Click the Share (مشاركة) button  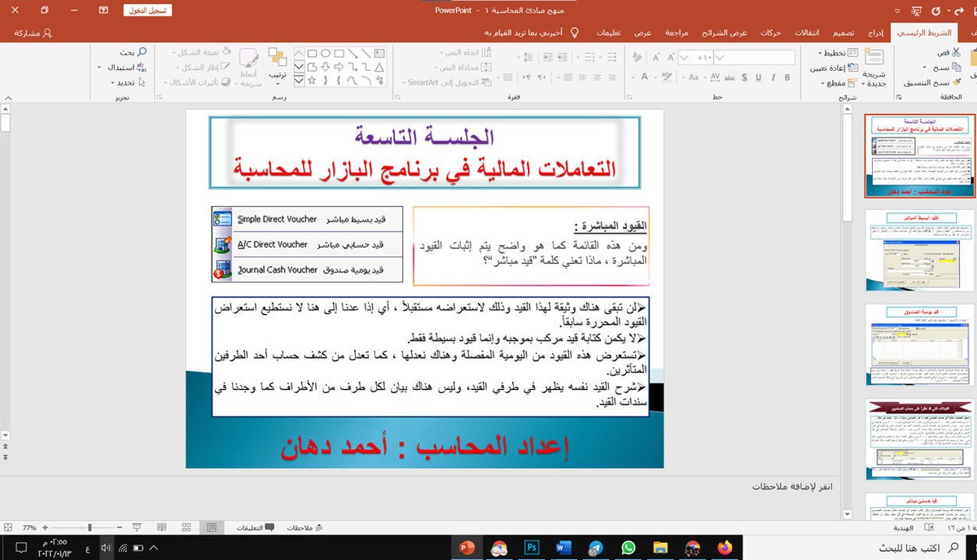pos(33,33)
